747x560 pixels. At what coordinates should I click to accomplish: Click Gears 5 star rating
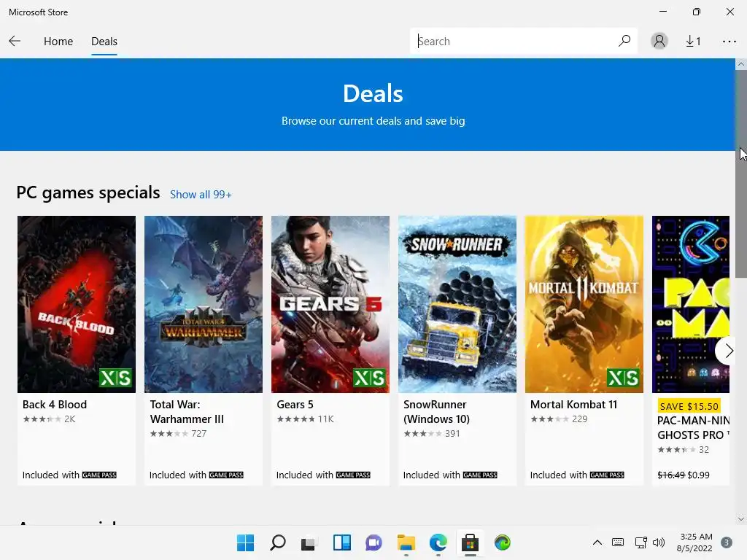pos(296,419)
